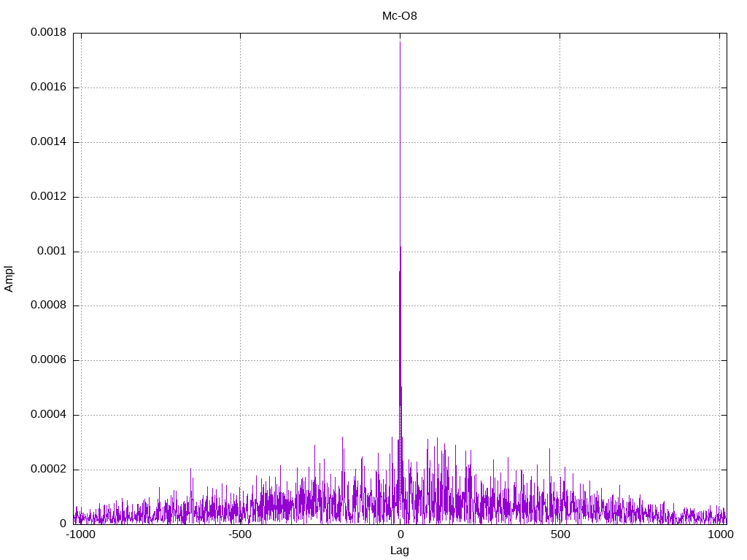Image resolution: width=747 pixels, height=560 pixels.
Task: Click the -1000 x-axis tick label
Action: pyautogui.click(x=80, y=534)
